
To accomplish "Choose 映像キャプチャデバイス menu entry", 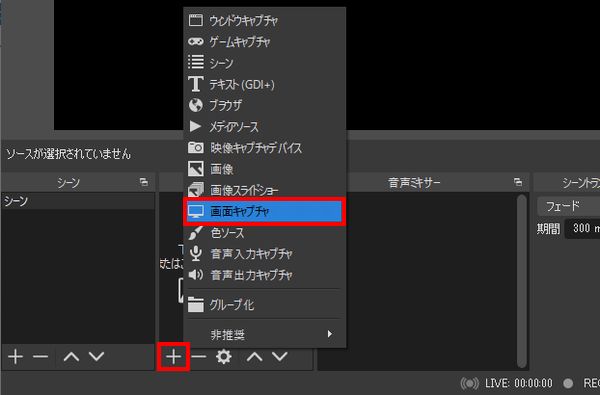I will coord(264,148).
